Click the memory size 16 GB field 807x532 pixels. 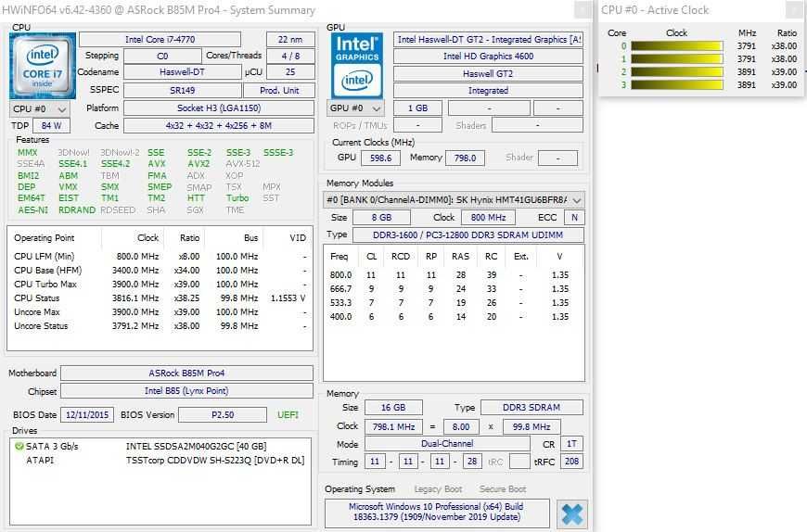(x=393, y=408)
